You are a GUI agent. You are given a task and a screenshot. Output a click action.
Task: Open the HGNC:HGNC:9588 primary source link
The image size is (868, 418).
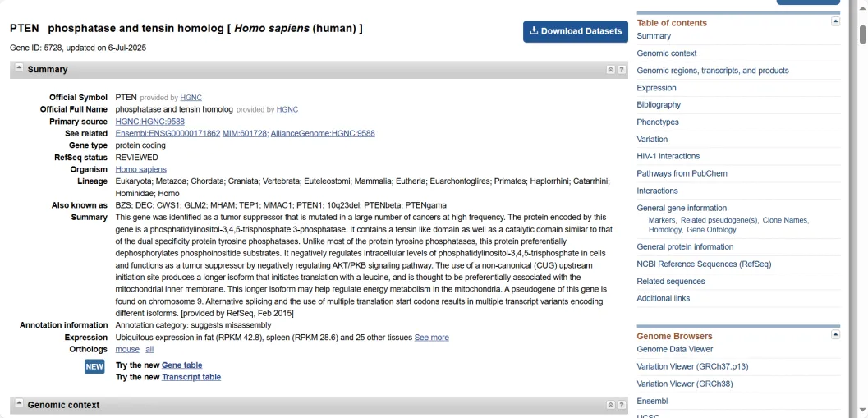[x=149, y=122]
